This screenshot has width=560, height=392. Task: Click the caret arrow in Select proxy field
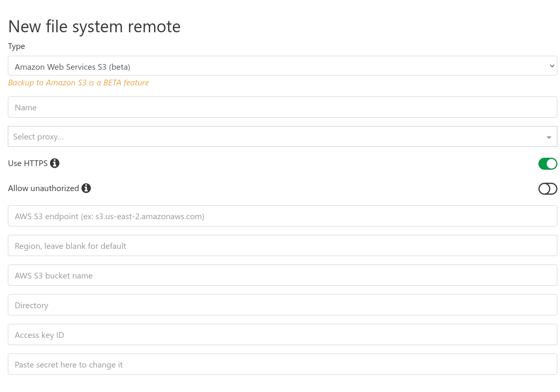point(549,137)
